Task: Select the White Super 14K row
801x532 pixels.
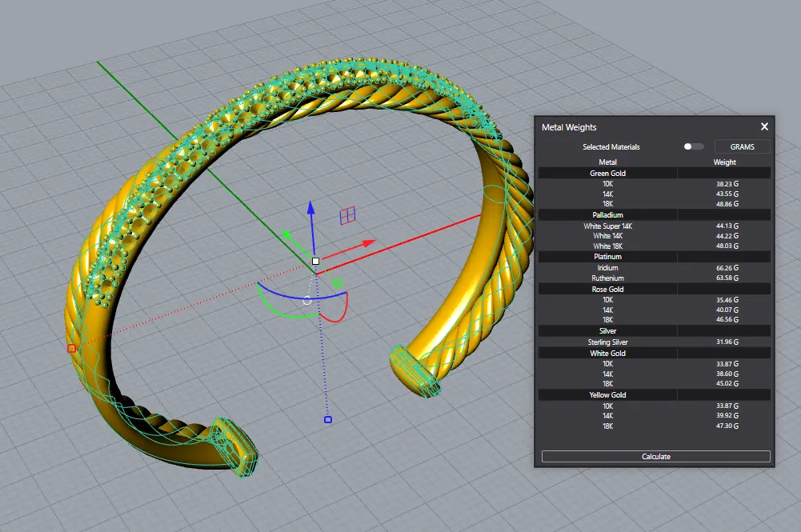Action: [x=655, y=226]
